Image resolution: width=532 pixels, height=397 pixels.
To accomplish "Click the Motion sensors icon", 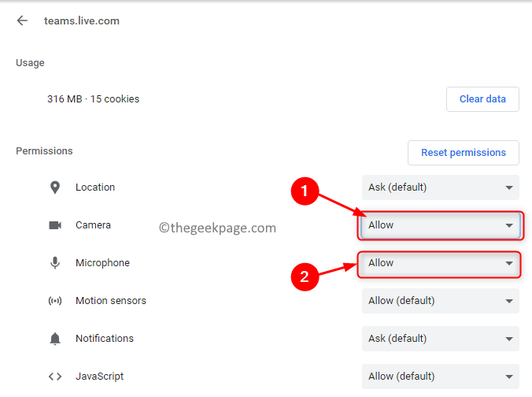I will [55, 301].
